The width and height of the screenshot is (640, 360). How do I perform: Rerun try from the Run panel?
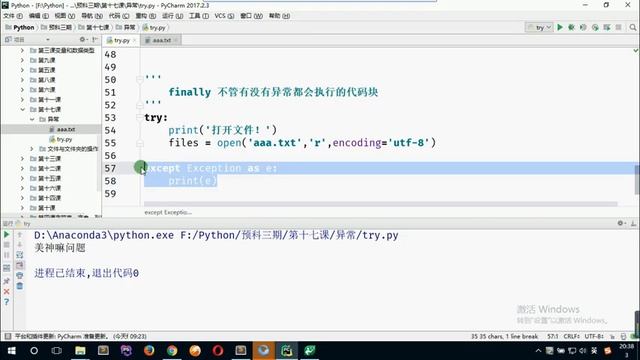click(7, 235)
